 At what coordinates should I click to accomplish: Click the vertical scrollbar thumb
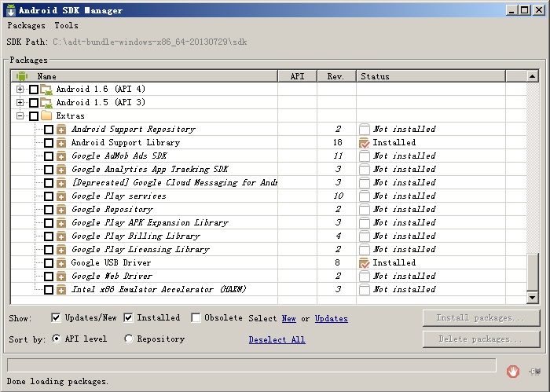coord(533,273)
